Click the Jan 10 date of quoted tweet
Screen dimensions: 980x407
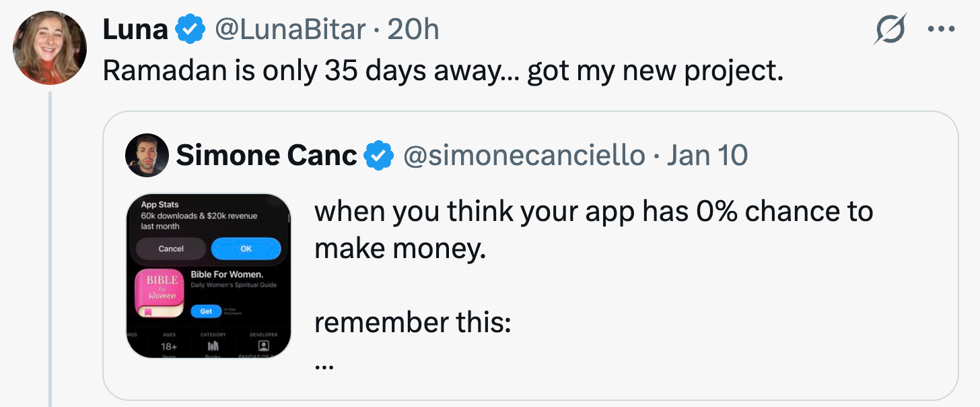pyautogui.click(x=707, y=156)
